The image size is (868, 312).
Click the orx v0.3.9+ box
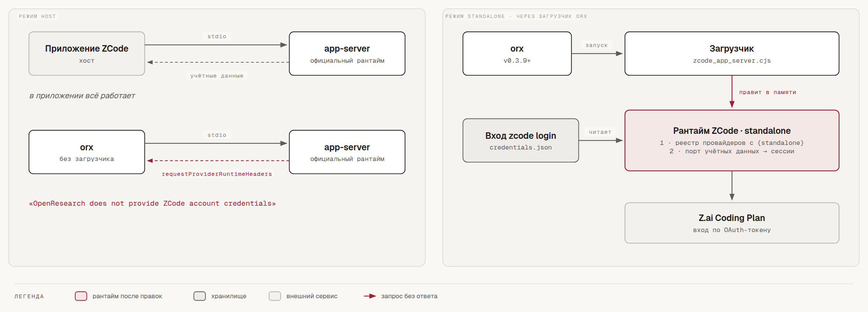517,54
